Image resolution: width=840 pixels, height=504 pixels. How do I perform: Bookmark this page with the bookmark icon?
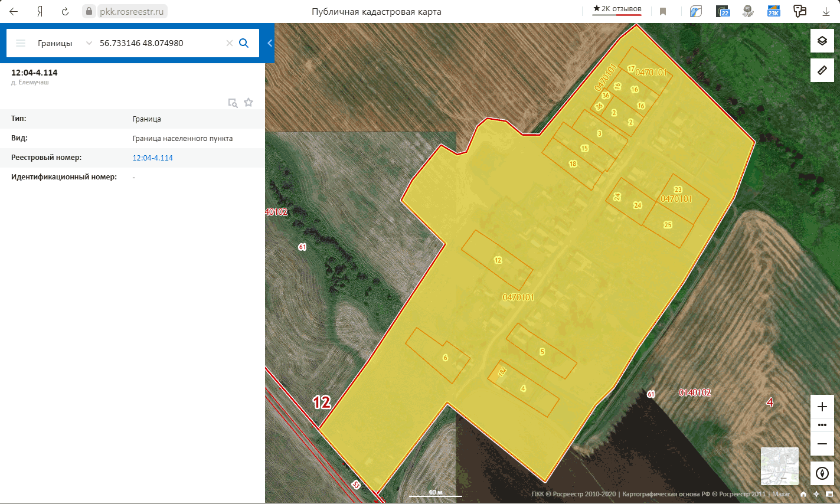click(x=663, y=11)
